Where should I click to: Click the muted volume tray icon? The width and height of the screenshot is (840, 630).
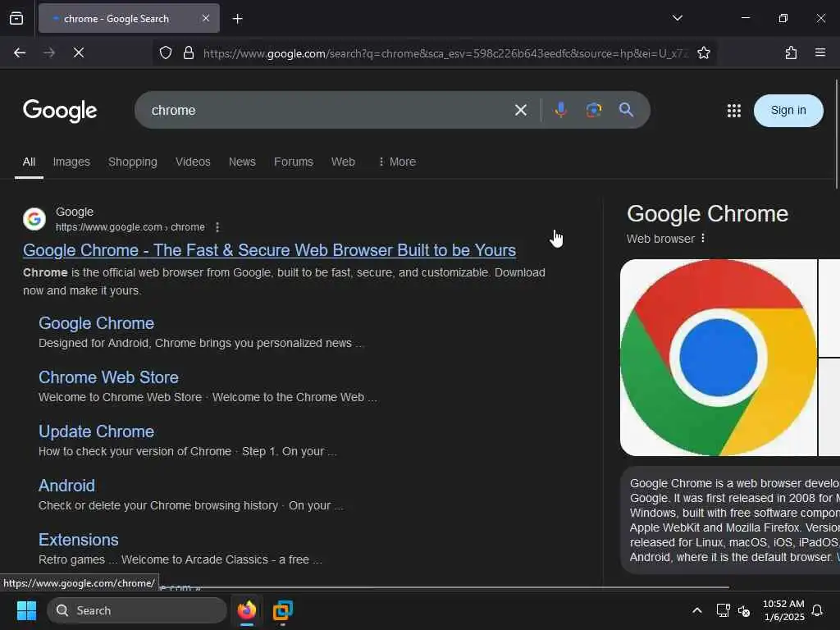[x=744, y=610]
